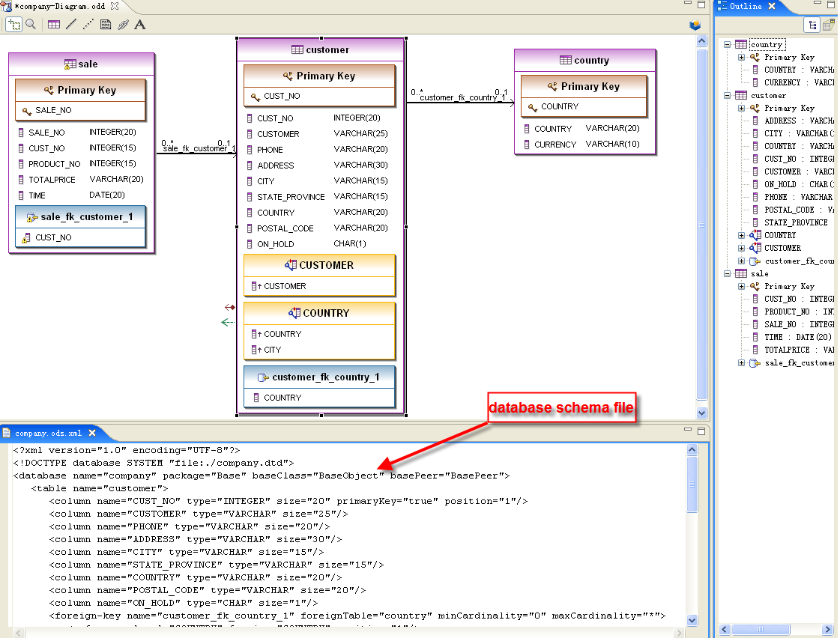Collapse the sale node in Outline
Image resolution: width=840 pixels, height=641 pixels.
727,273
